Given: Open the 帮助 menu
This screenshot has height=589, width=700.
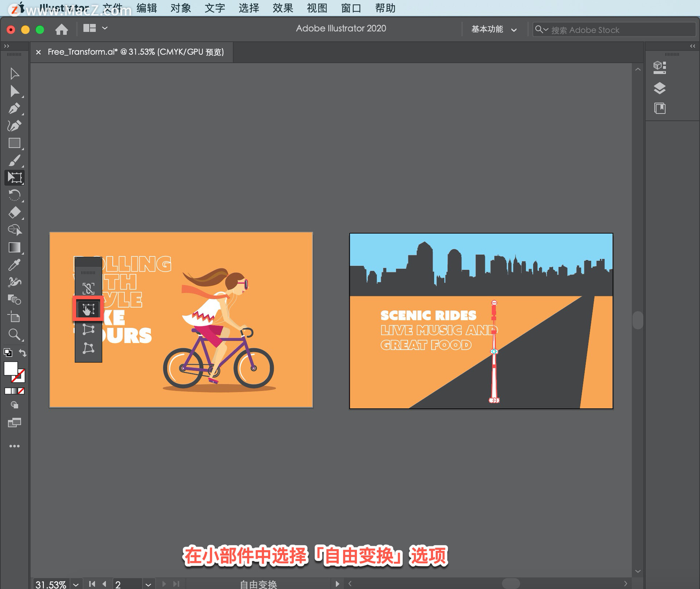Looking at the screenshot, I should point(385,8).
